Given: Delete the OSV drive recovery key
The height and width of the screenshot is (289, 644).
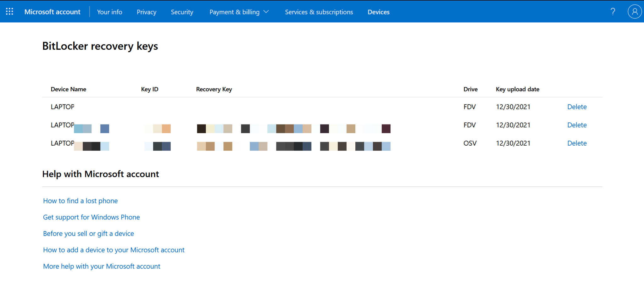Looking at the screenshot, I should [x=577, y=143].
